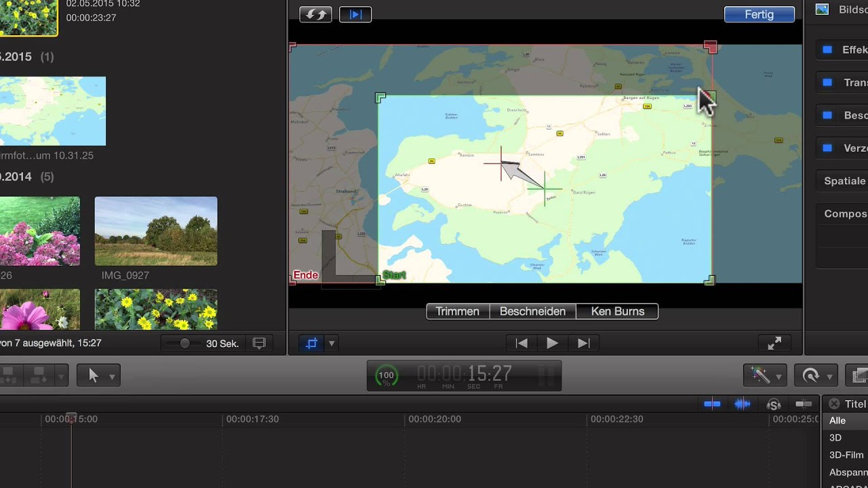Click the 00:00:23:27 clip duration text
Screen dimensions: 868x488
tap(91, 18)
